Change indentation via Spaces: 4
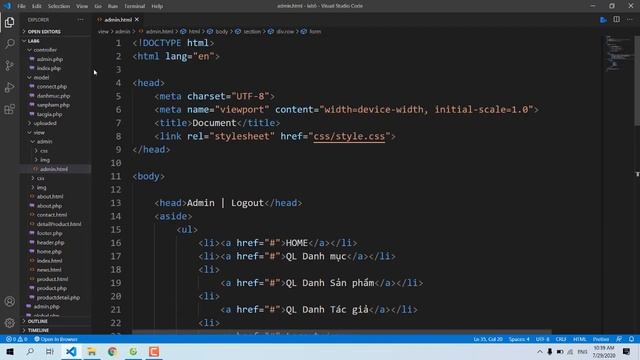 click(519, 339)
